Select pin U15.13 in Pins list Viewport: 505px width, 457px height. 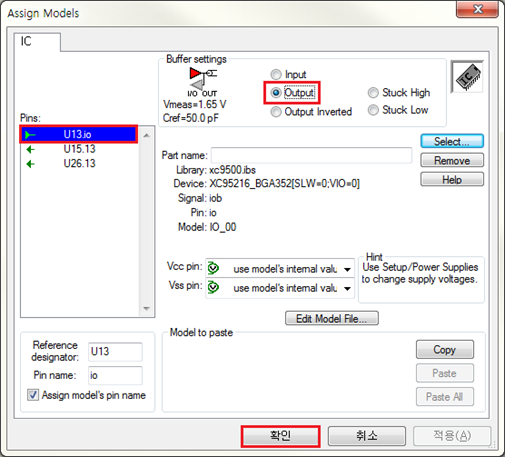pyautogui.click(x=79, y=149)
